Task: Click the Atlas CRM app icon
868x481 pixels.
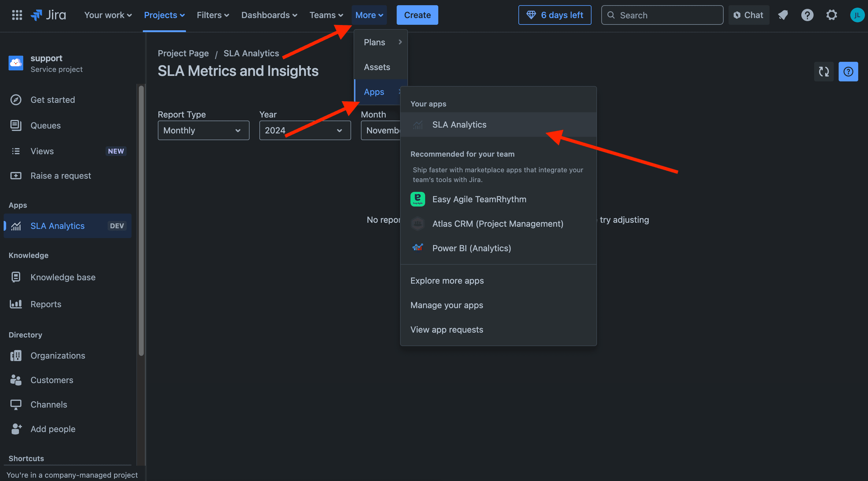Action: click(x=417, y=224)
